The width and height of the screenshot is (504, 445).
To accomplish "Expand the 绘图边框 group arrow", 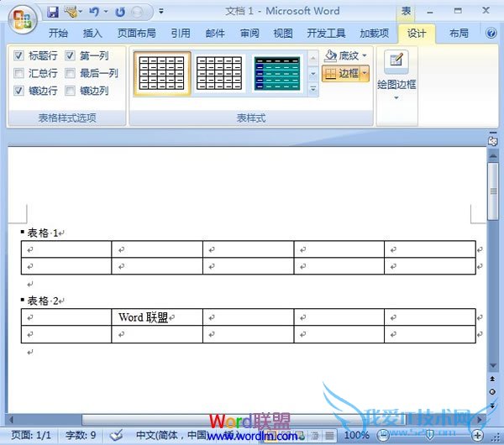I will click(x=396, y=97).
